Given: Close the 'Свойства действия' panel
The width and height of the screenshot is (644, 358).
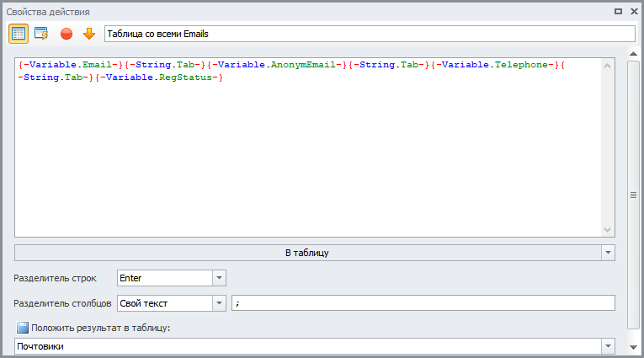Looking at the screenshot, I should coord(633,11).
